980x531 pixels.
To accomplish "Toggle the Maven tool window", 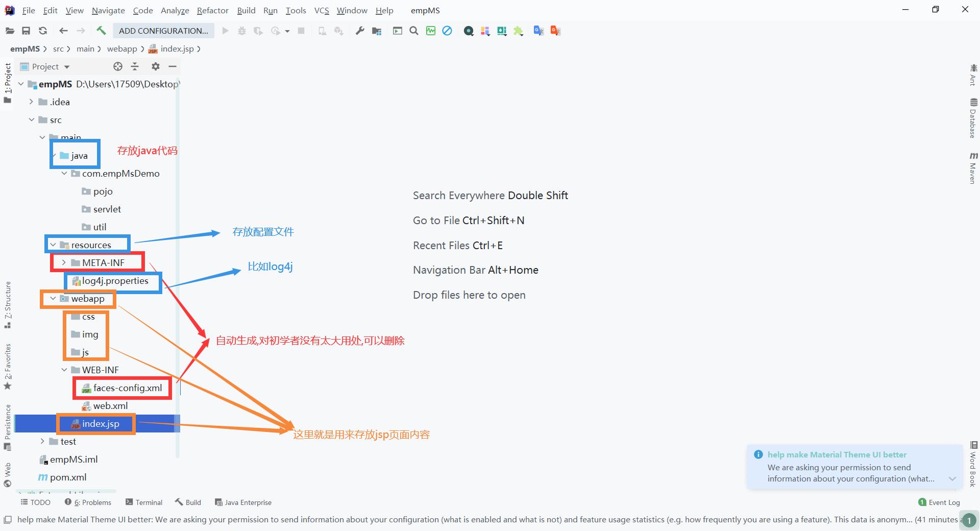I will [x=973, y=168].
